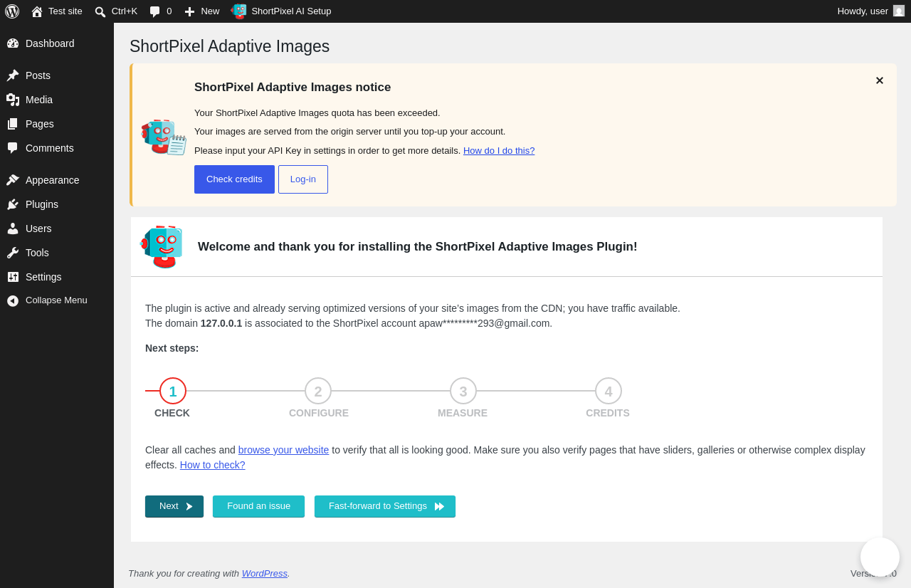
Task: Select step 3 MEASURE circle
Action: click(463, 391)
